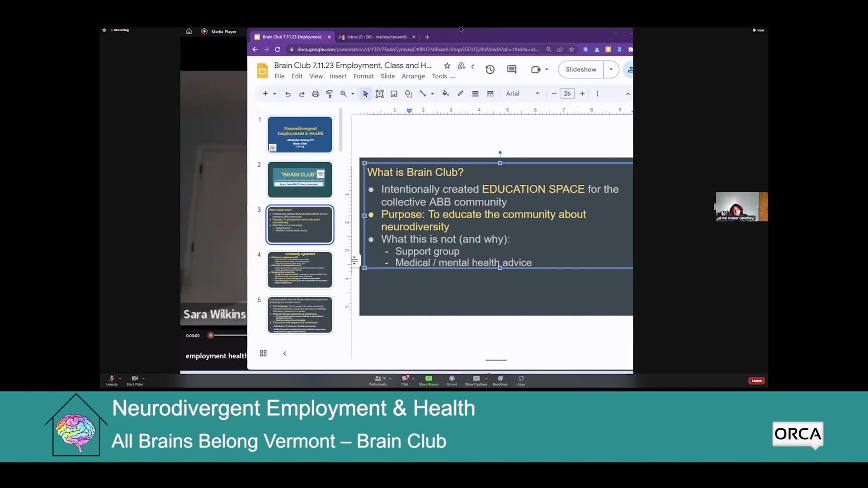
Task: Click the red Leave button in Zoom
Action: click(x=756, y=381)
